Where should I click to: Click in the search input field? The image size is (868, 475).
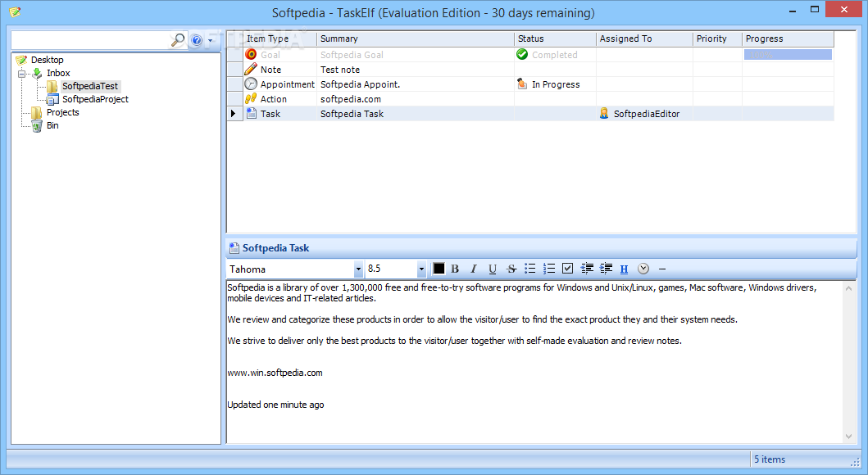coord(91,40)
